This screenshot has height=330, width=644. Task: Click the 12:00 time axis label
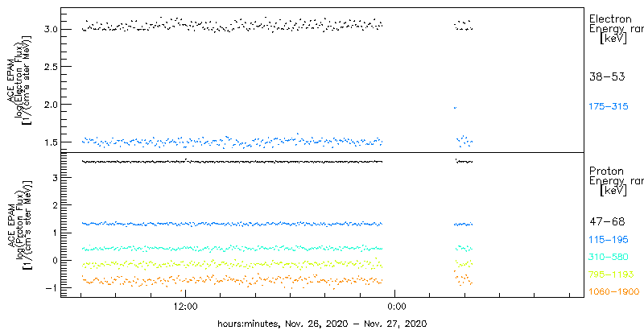[x=186, y=306]
